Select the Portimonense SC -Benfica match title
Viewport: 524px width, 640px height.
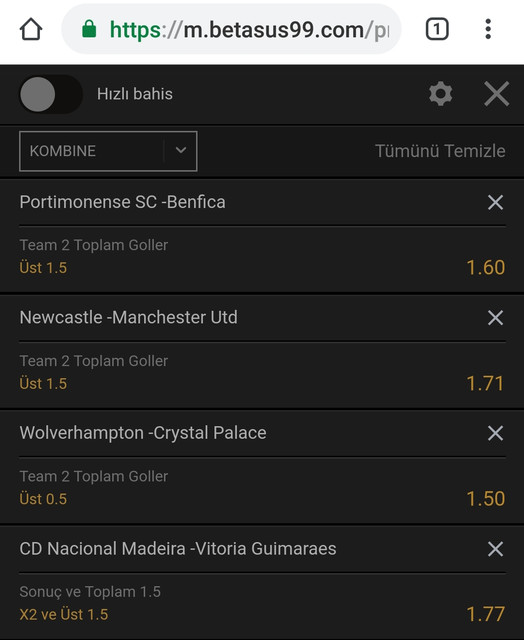click(x=122, y=202)
